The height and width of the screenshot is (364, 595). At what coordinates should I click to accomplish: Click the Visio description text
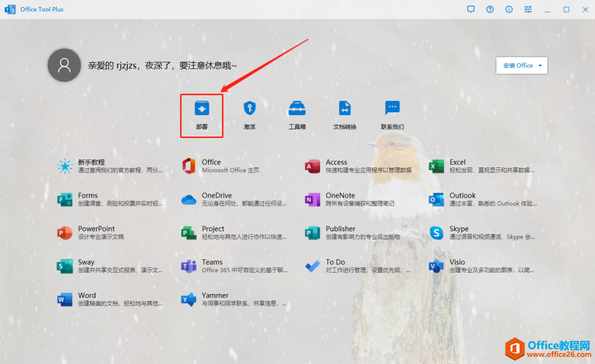[x=492, y=270]
